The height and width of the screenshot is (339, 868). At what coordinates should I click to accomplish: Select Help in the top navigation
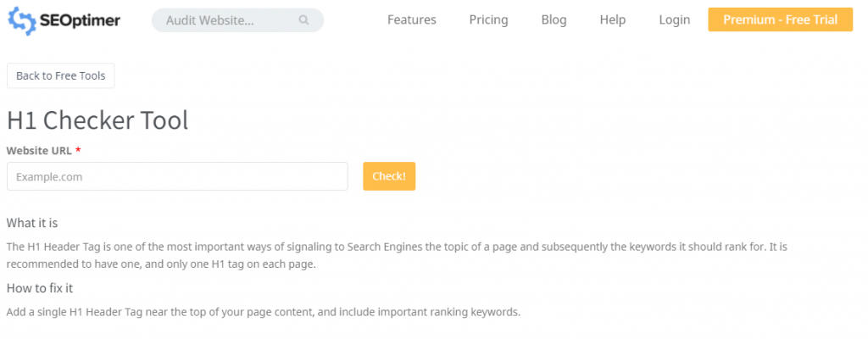click(612, 19)
